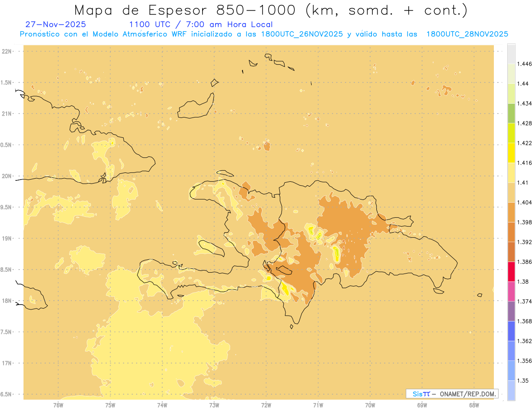Select the light gray swatch above 1.446
The height and width of the screenshot is (411, 532).
click(511, 54)
